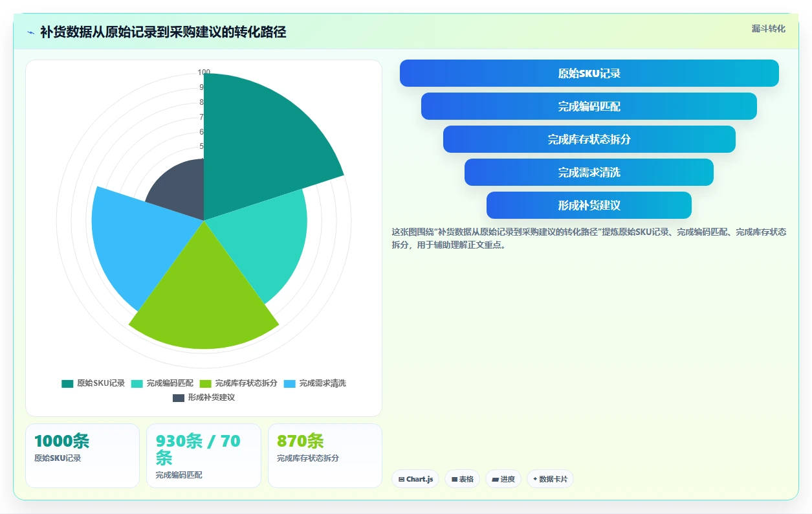Image resolution: width=812 pixels, height=514 pixels.
Task: Toggle the 完成编码匹配 legend swatch
Action: point(137,383)
